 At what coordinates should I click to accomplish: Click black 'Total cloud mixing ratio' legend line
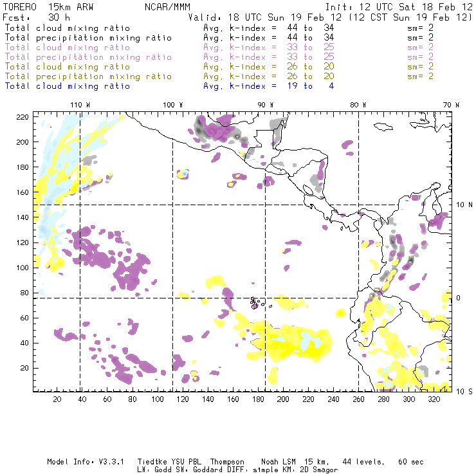68,28
